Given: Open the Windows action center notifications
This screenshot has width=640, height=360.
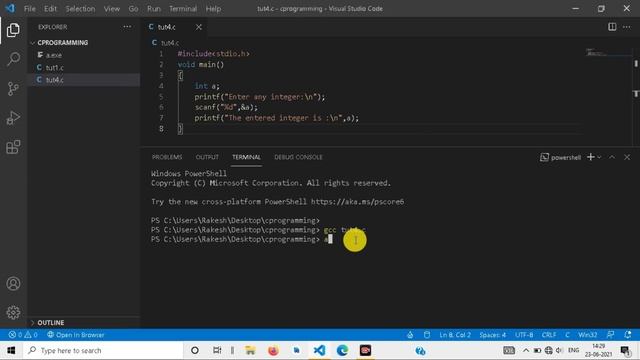Looking at the screenshot, I should (x=625, y=350).
